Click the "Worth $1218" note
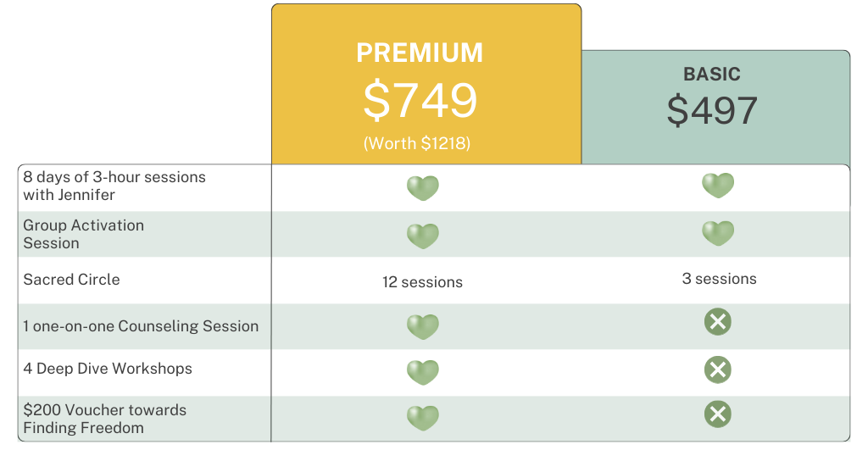This screenshot has width=868, height=450. (x=416, y=143)
